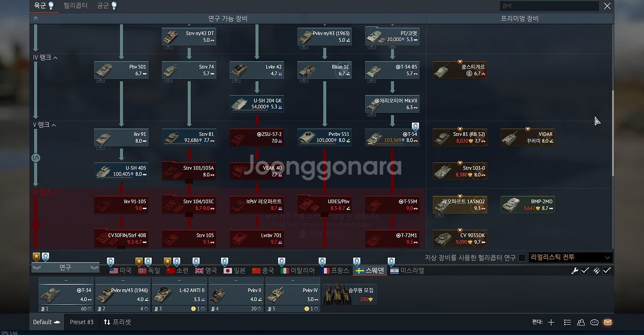Click the U-SH 405 vehicle icon
The image size is (644, 335).
104,172
